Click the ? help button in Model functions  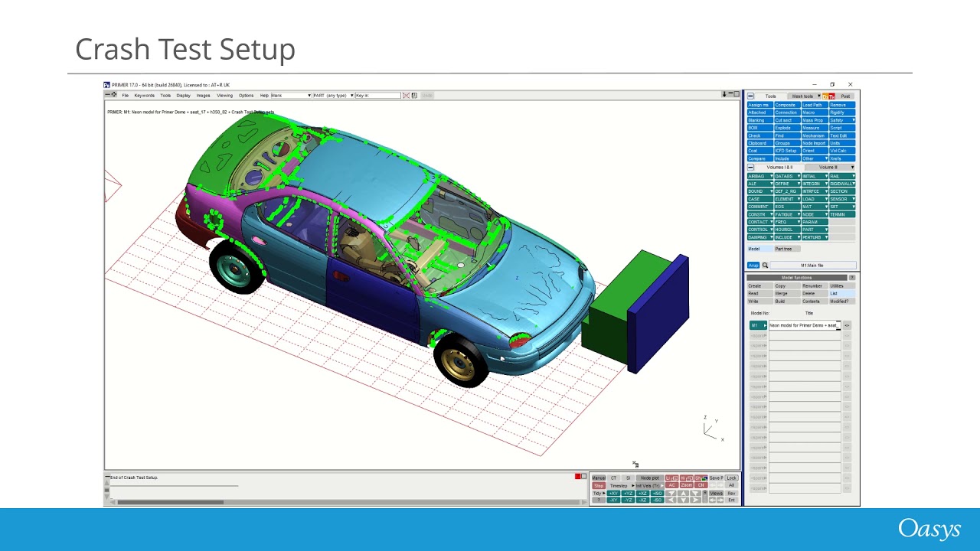[851, 277]
